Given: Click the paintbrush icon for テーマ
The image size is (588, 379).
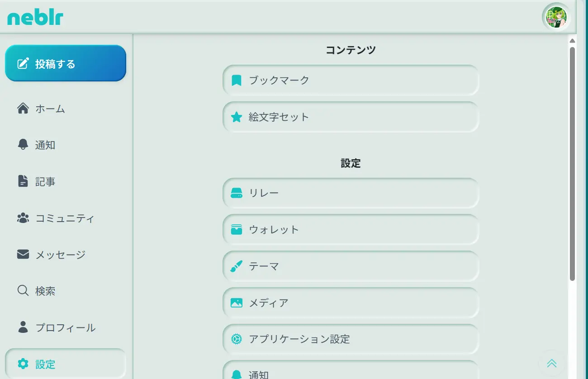Looking at the screenshot, I should pos(237,266).
